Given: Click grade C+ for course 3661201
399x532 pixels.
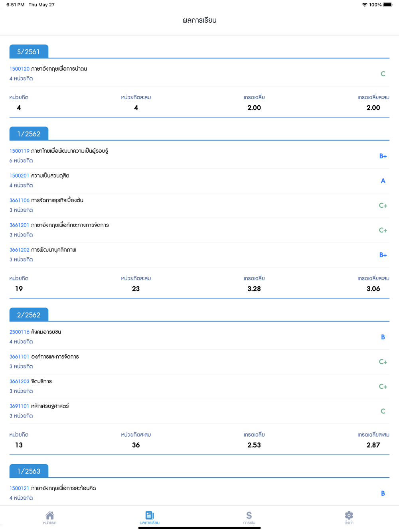Looking at the screenshot, I should pyautogui.click(x=383, y=230).
